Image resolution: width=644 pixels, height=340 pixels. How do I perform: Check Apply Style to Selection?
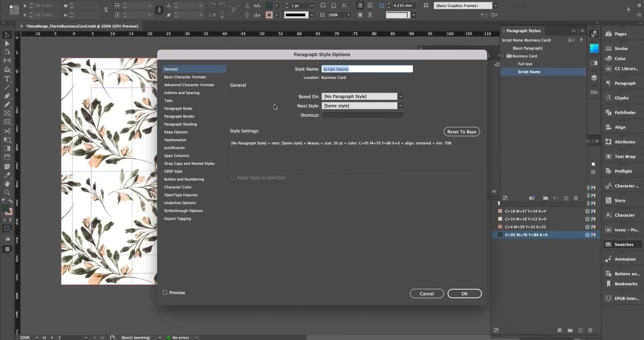(x=232, y=177)
